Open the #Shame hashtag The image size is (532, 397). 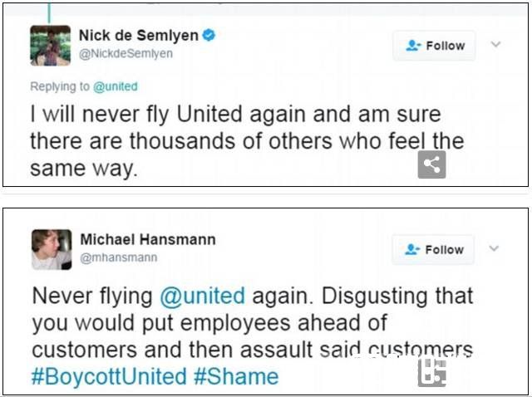[x=236, y=376]
